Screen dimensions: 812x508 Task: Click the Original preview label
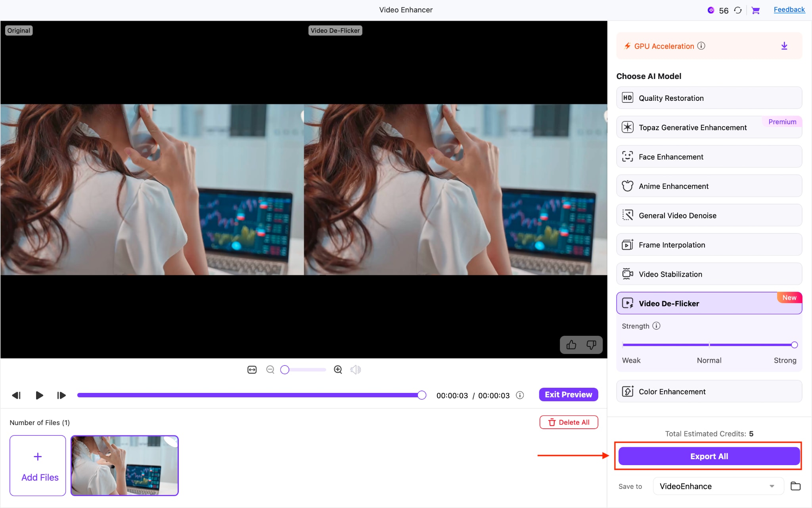coord(19,31)
